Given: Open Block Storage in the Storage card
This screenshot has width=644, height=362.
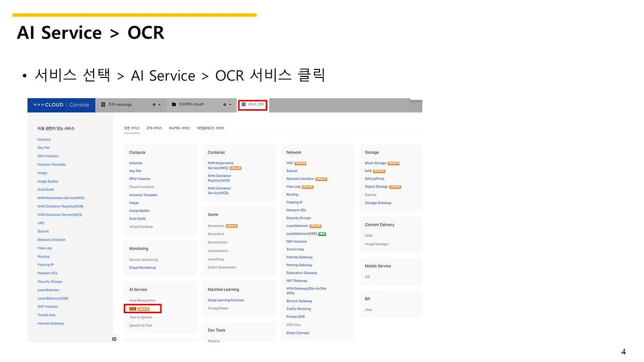Looking at the screenshot, I should [375, 163].
